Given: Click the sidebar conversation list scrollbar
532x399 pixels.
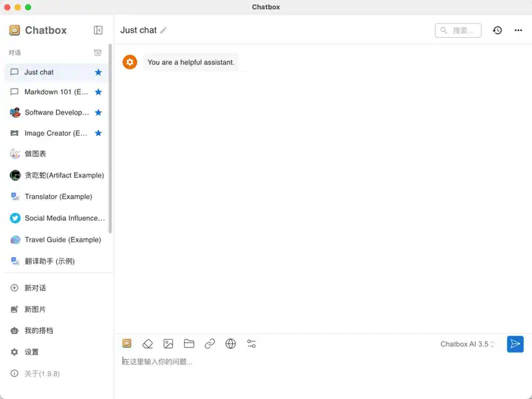Looking at the screenshot, I should (110, 138).
